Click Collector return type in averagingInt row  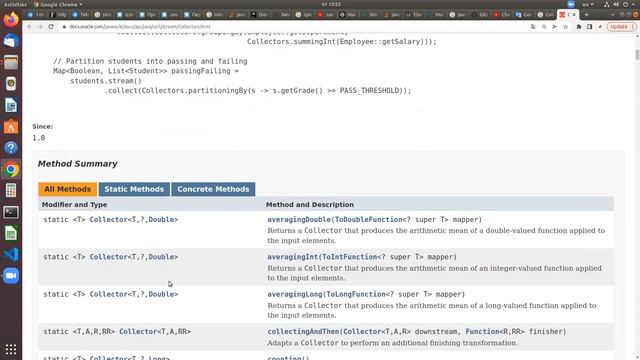click(x=109, y=257)
